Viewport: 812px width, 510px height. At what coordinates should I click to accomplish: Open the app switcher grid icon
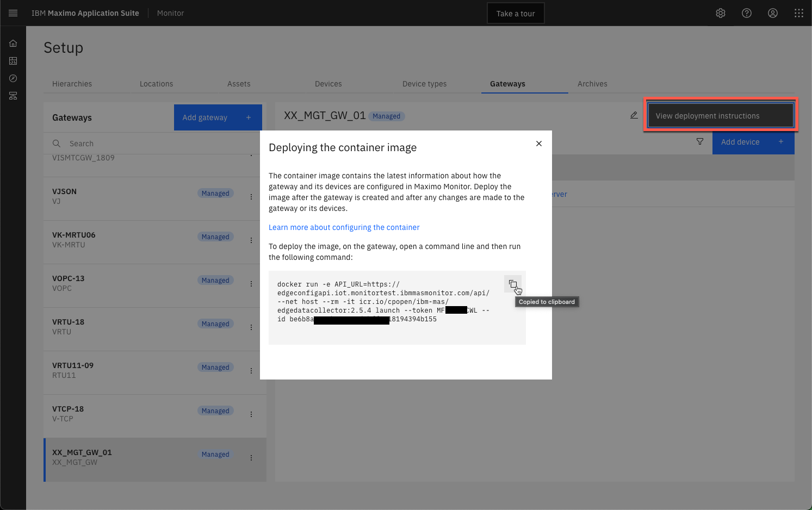799,13
